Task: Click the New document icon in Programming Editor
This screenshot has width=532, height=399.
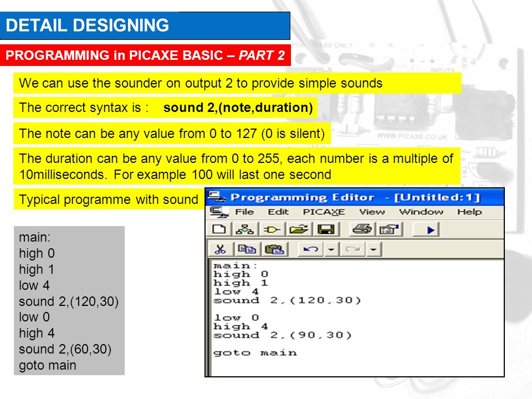Action: pos(219,229)
